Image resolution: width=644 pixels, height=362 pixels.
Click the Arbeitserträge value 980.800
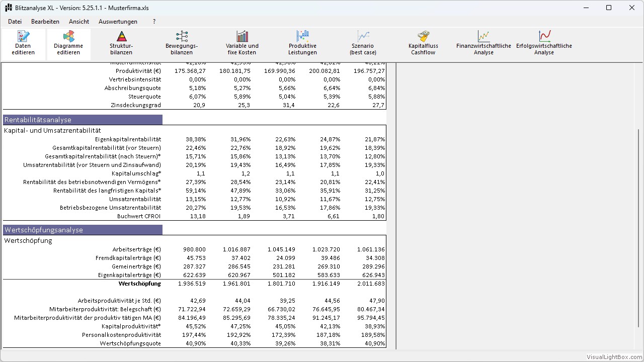click(195, 249)
